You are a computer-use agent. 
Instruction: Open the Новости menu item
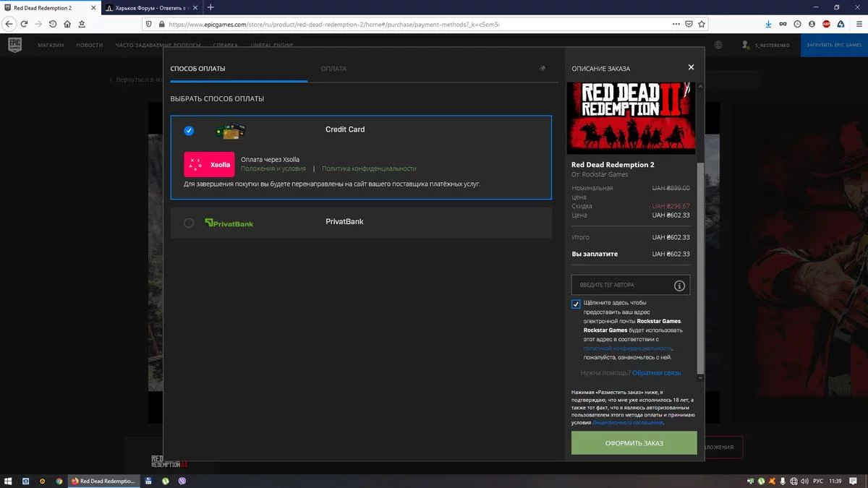[90, 45]
